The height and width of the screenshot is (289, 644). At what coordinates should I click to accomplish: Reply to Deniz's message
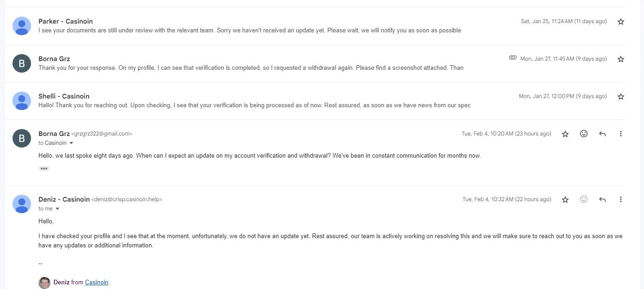pyautogui.click(x=602, y=200)
